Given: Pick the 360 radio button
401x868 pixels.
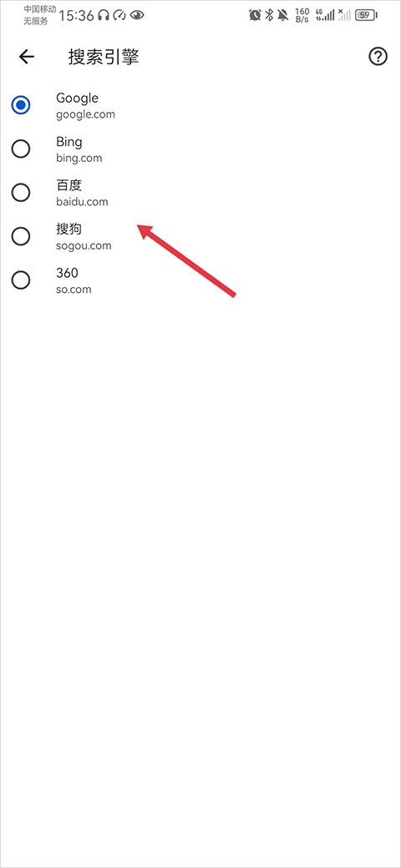Looking at the screenshot, I should point(21,280).
